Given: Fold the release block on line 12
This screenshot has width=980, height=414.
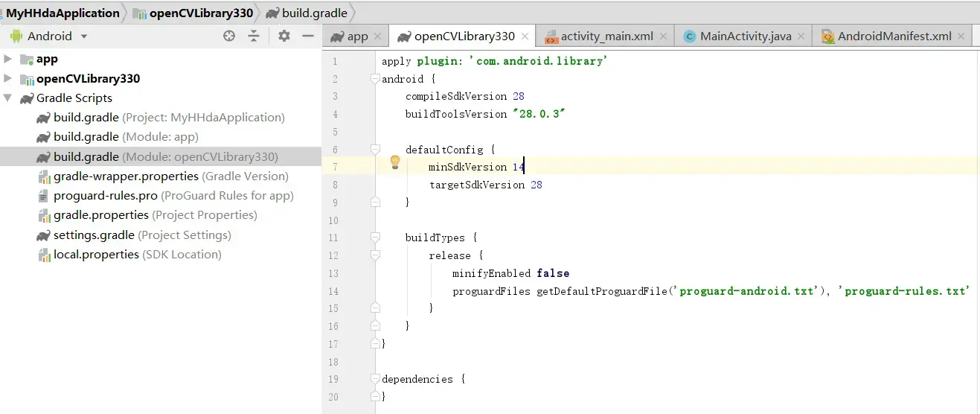Looking at the screenshot, I should (375, 255).
